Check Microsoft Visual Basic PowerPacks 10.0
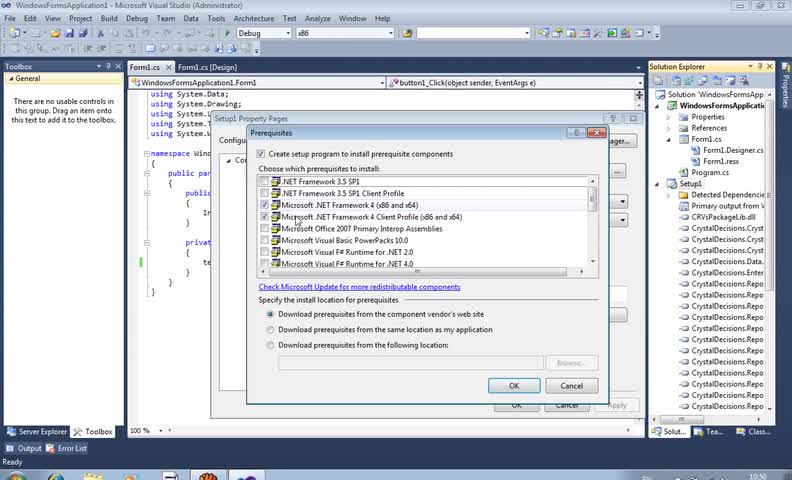The width and height of the screenshot is (792, 480). [x=264, y=240]
